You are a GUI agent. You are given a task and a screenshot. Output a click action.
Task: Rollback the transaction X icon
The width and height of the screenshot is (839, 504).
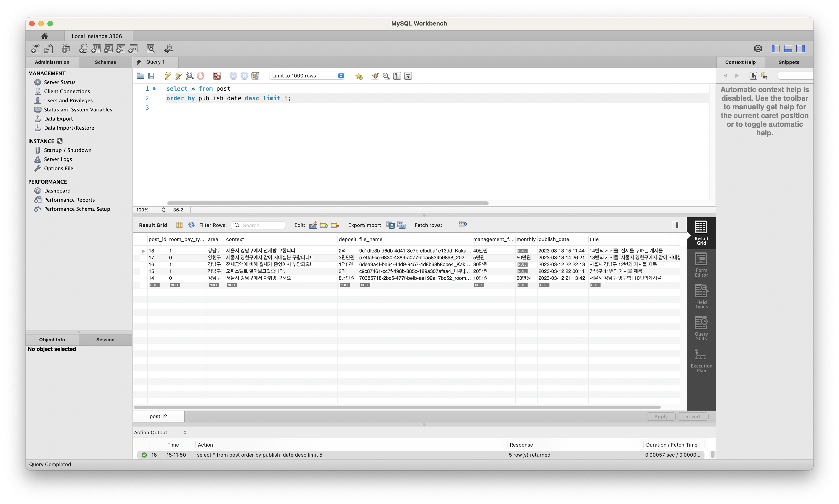[x=244, y=76]
